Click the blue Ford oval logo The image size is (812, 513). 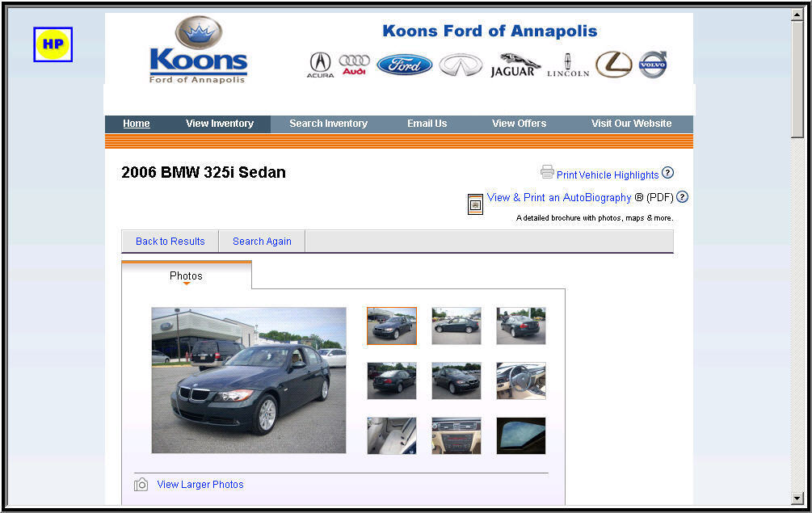[x=405, y=65]
